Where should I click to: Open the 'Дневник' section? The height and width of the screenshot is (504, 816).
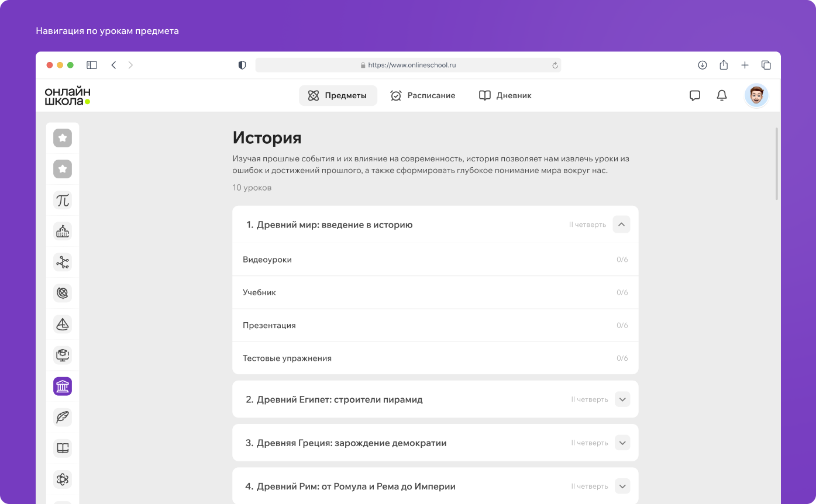coord(504,95)
